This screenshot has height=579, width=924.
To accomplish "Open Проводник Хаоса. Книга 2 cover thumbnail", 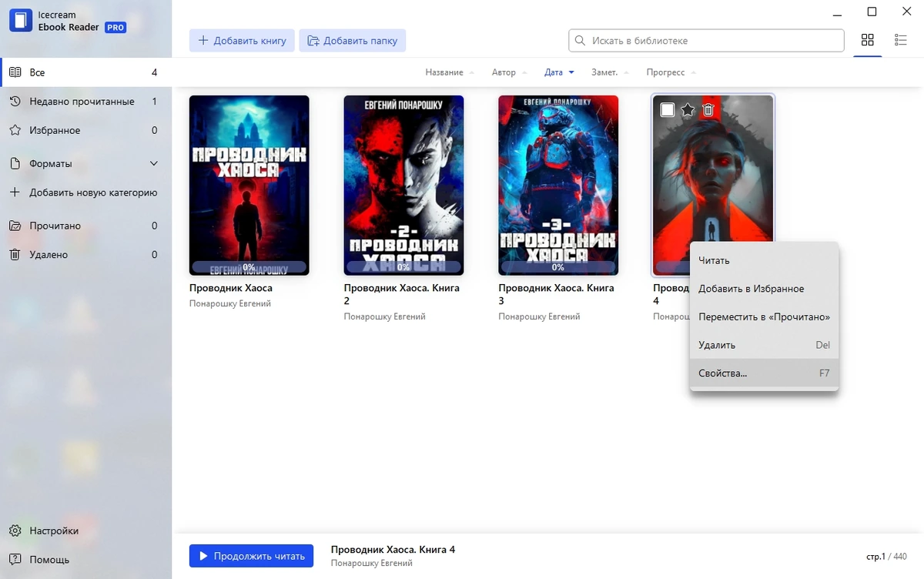I will click(403, 186).
